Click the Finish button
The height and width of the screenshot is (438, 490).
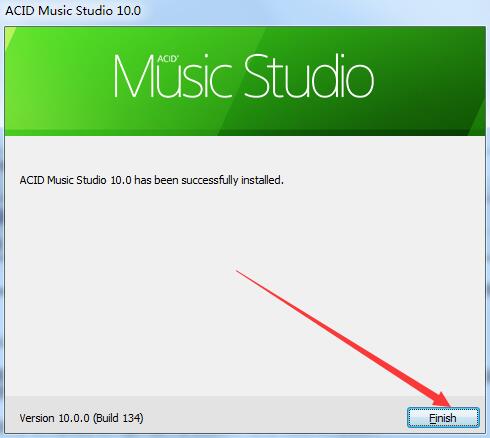coord(443,417)
